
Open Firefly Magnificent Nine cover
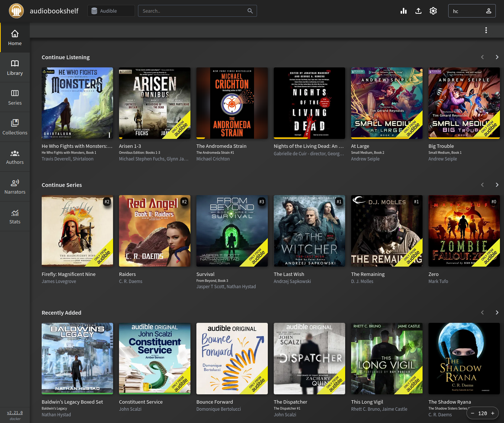(x=77, y=231)
